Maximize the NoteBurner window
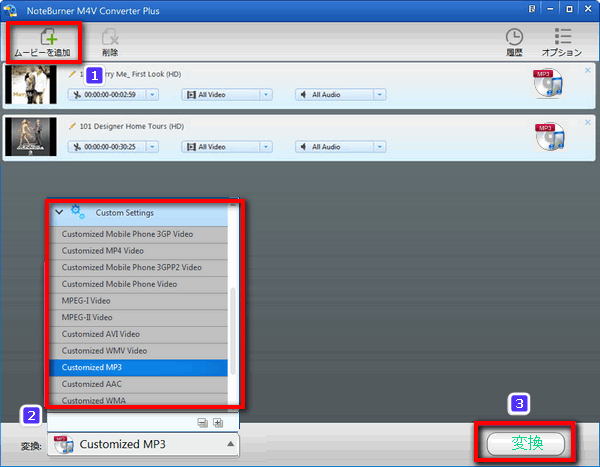This screenshot has height=467, width=600. click(x=569, y=9)
